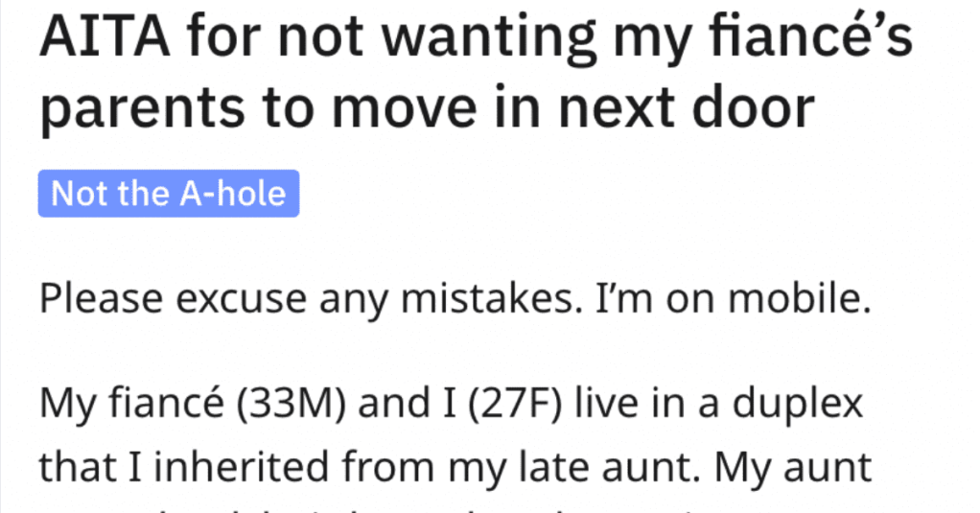Select the 'Please excuse any mistakes' sentence
The width and height of the screenshot is (980, 513).
tap(307, 298)
